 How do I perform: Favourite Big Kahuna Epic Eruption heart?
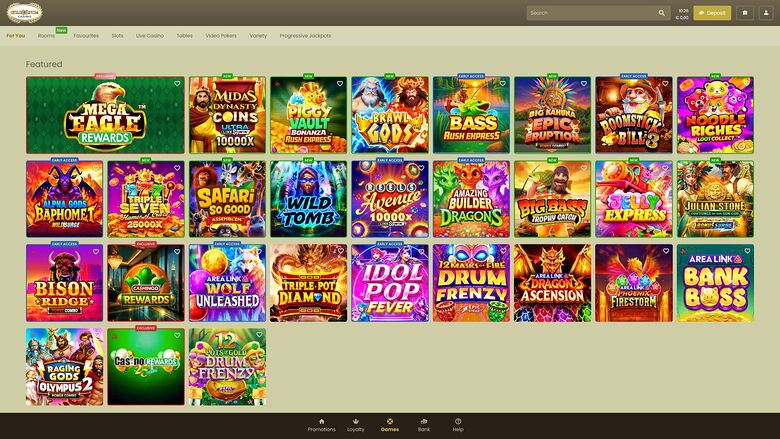[x=584, y=84]
